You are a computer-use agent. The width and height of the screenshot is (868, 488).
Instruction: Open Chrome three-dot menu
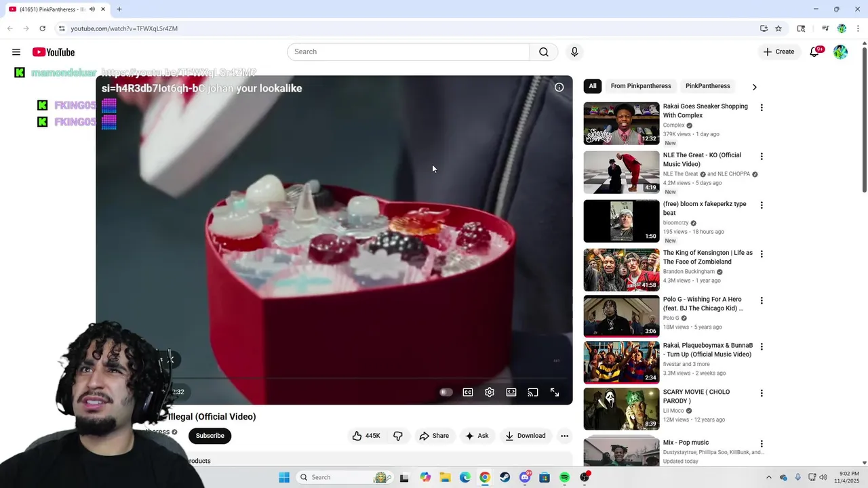pos(858,28)
